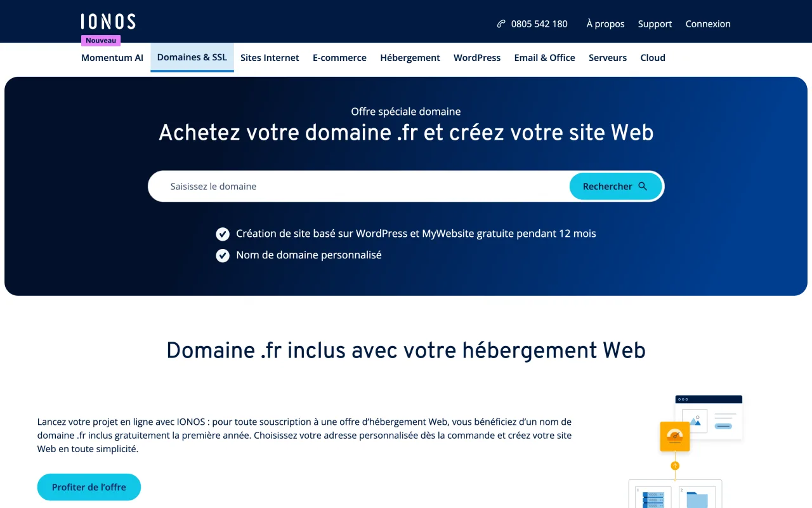Select the Domaines & SSL tab

click(192, 57)
